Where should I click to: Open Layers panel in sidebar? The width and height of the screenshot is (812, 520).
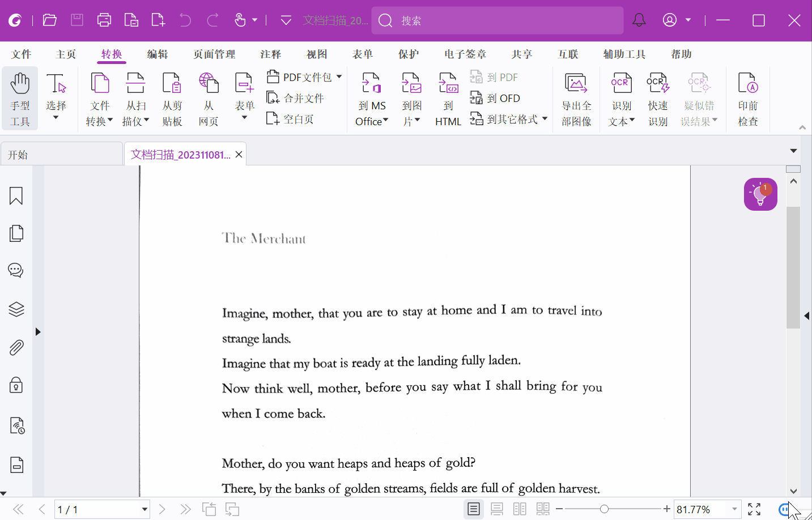point(16,309)
